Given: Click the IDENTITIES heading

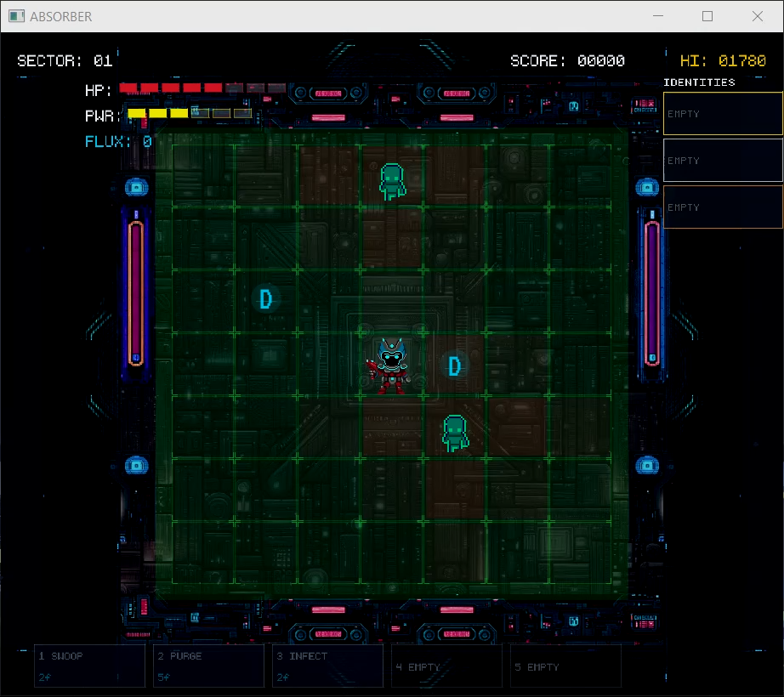Looking at the screenshot, I should pyautogui.click(x=699, y=82).
